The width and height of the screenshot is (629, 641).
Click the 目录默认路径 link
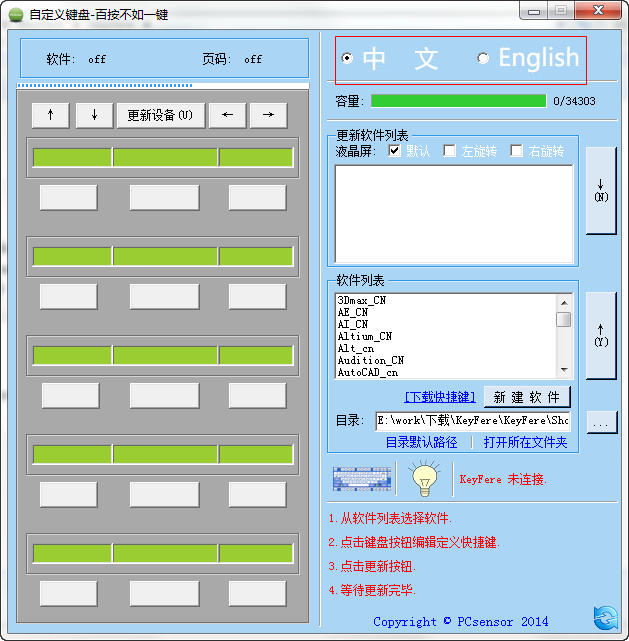(421, 442)
